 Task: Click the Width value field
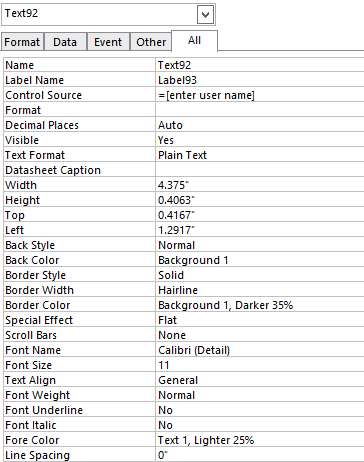tap(260, 185)
